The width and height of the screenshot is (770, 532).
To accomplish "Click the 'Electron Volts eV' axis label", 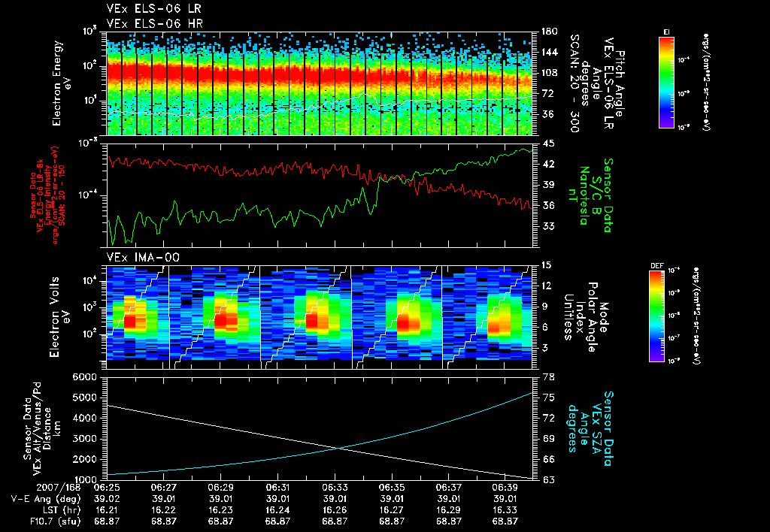I will coord(59,317).
